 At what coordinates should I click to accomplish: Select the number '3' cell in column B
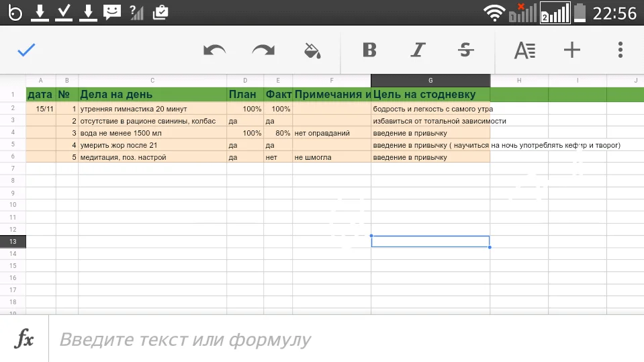[x=67, y=133]
